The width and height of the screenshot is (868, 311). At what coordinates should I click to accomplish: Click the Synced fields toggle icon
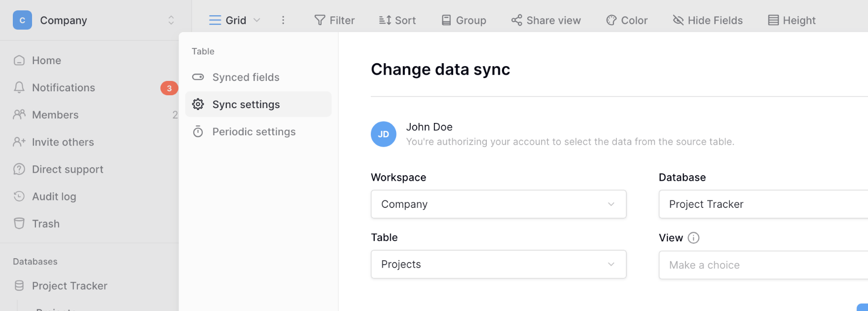click(x=198, y=77)
